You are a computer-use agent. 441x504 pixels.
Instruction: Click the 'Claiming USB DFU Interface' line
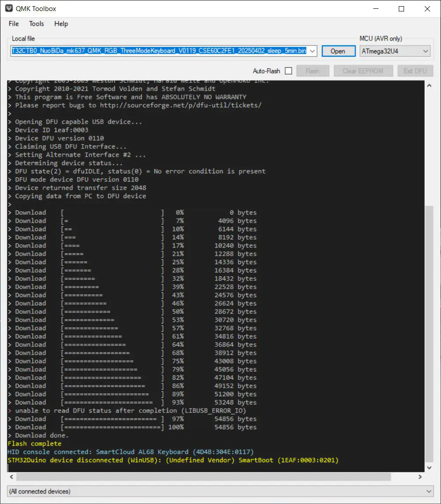67,147
